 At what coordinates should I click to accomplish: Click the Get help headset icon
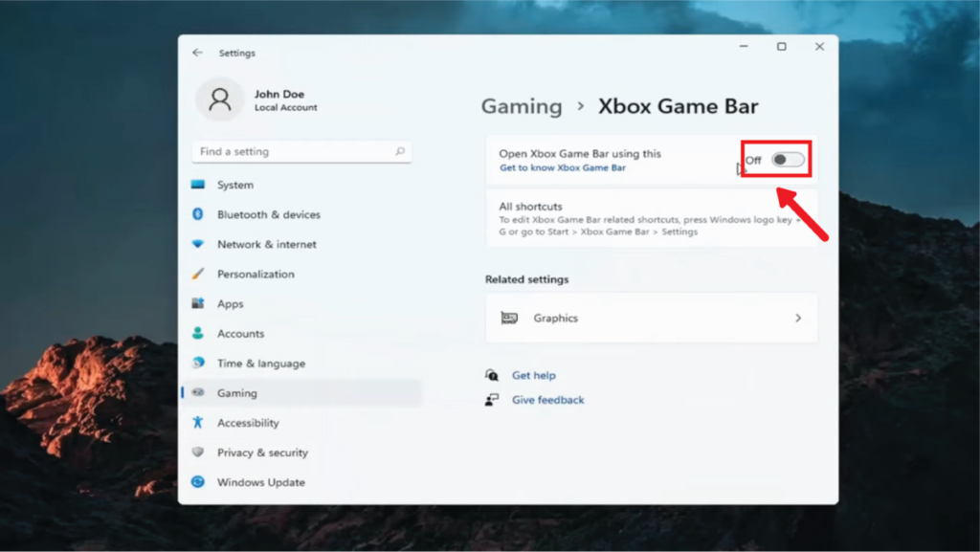click(x=492, y=375)
